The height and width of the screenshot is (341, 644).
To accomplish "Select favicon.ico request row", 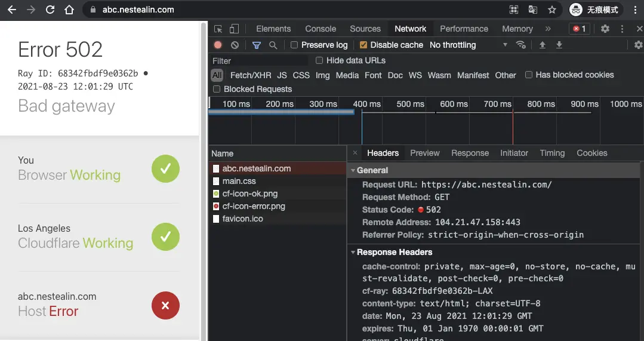I will [278, 219].
